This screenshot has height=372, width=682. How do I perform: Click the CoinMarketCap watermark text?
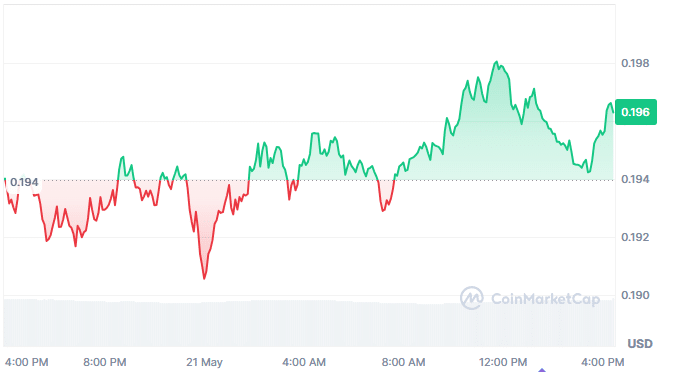(545, 299)
